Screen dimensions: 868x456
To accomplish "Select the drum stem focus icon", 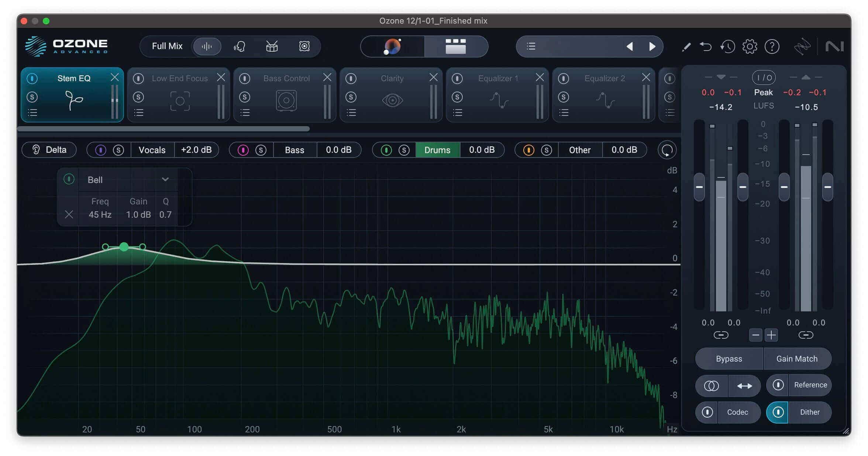I will (272, 46).
